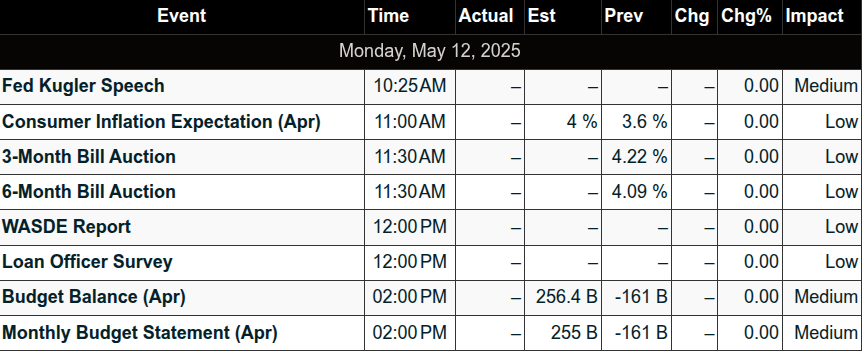Select the 3-Month Bill Auction row

click(431, 157)
